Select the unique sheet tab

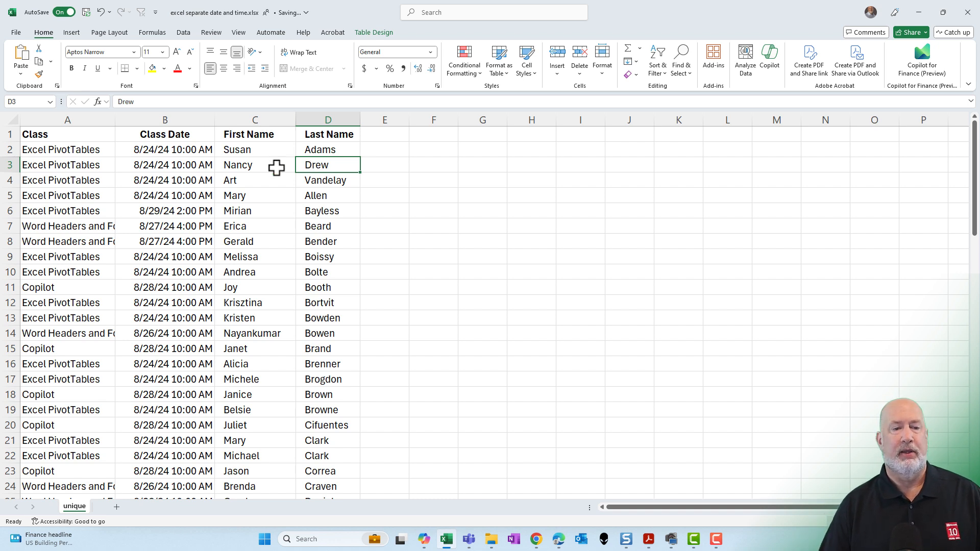coord(74,506)
